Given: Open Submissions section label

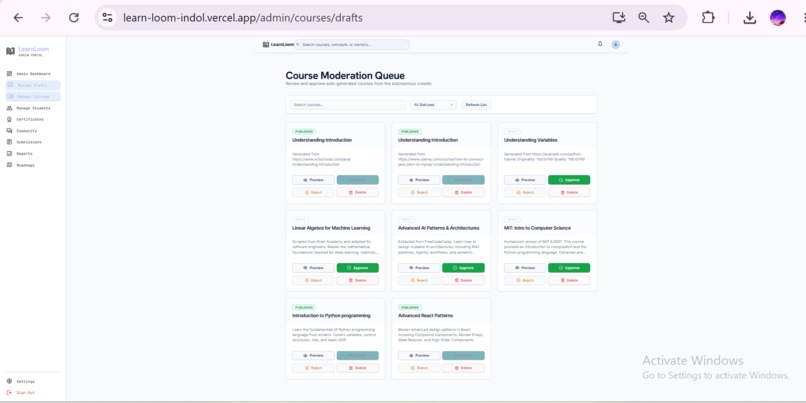Looking at the screenshot, I should [29, 142].
